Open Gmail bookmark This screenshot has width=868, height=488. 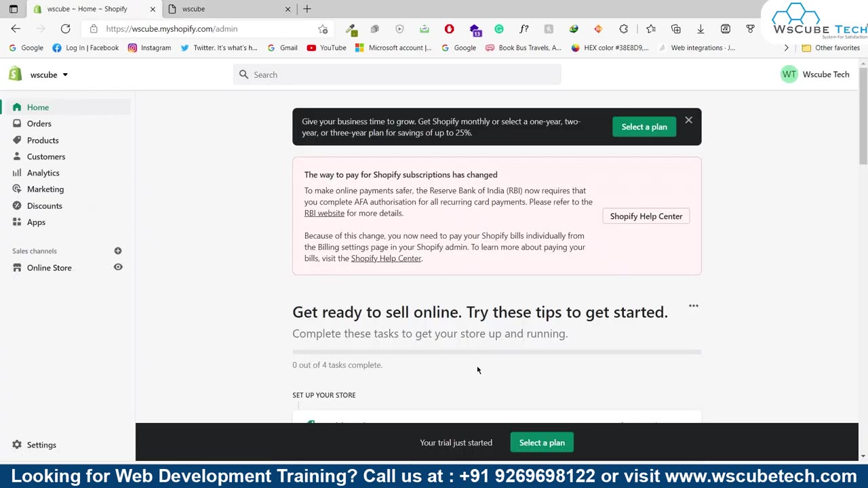[x=282, y=48]
